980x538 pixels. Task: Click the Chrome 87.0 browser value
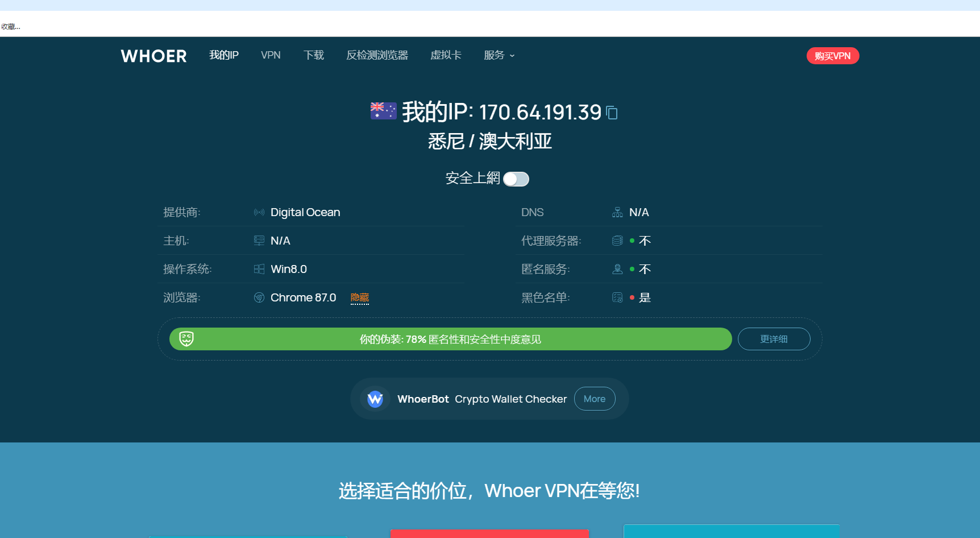(x=304, y=297)
